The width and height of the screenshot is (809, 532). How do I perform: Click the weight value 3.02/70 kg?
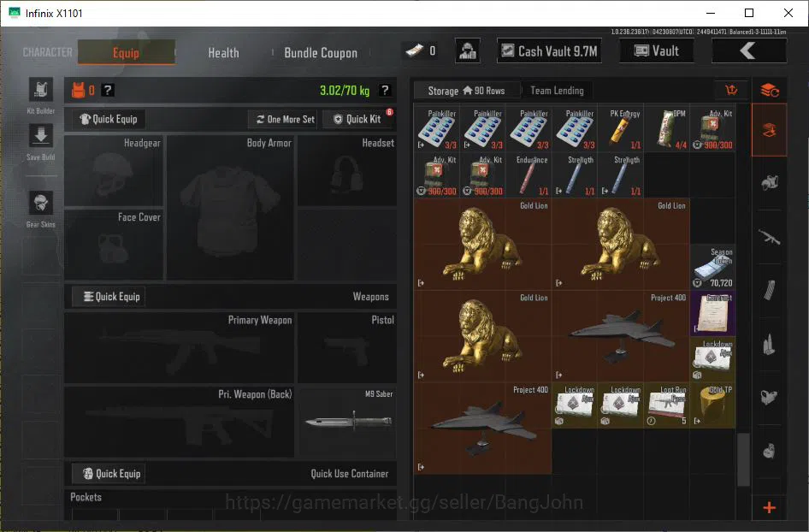pyautogui.click(x=345, y=91)
